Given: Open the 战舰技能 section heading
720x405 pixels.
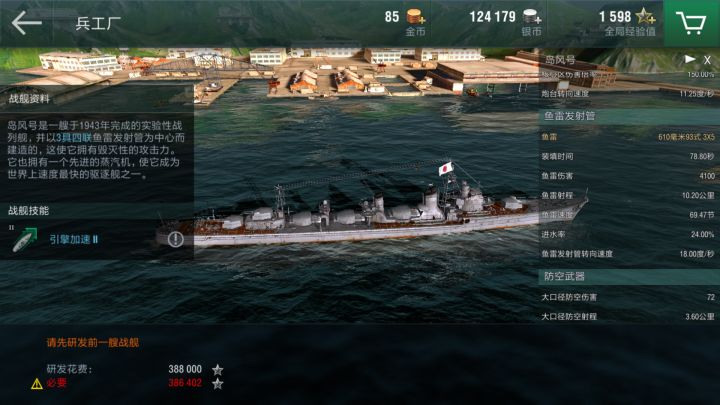Looking at the screenshot, I should (x=28, y=211).
